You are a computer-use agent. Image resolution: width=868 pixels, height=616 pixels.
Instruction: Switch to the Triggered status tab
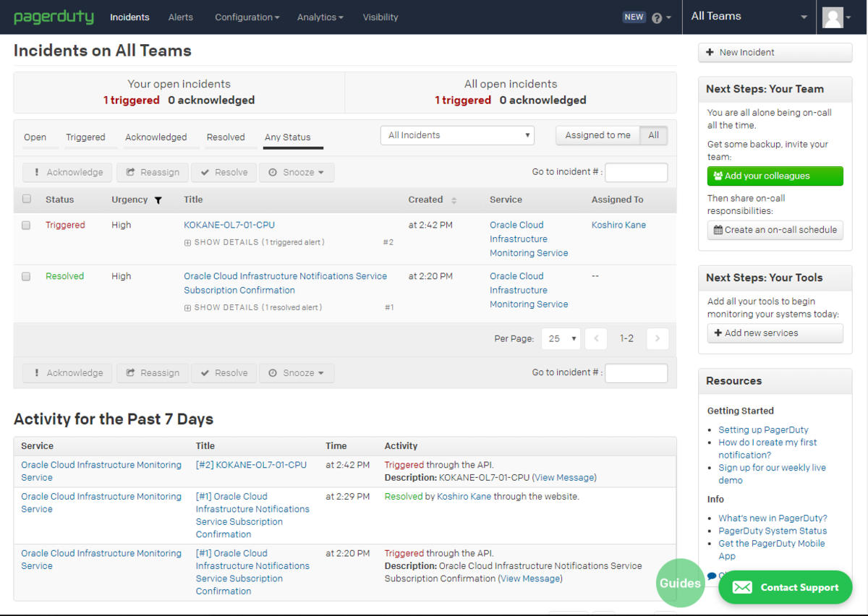[x=85, y=137]
